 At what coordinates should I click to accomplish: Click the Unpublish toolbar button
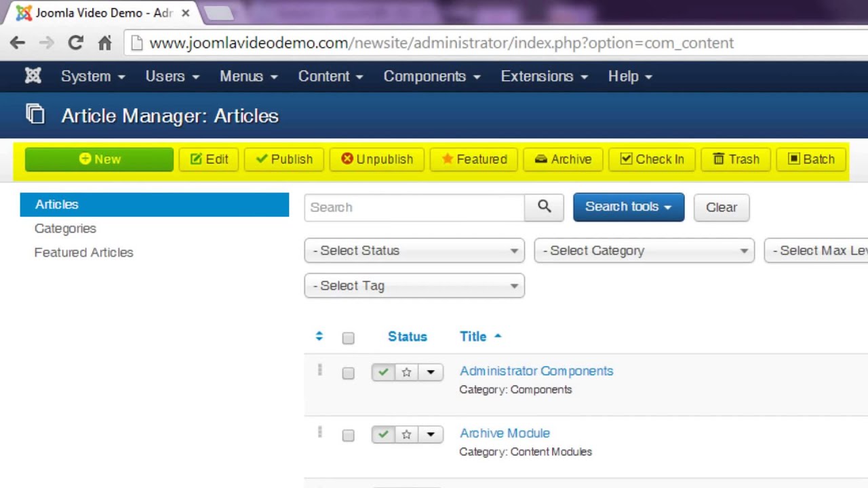(x=377, y=159)
